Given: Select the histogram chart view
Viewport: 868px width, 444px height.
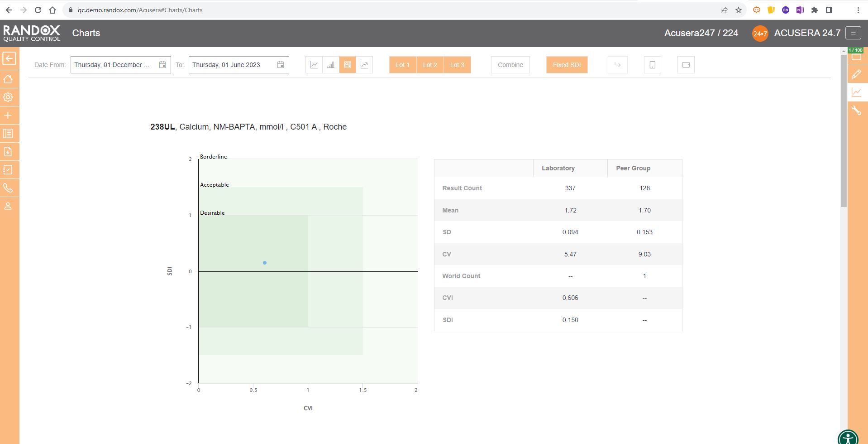Looking at the screenshot, I should pyautogui.click(x=330, y=64).
